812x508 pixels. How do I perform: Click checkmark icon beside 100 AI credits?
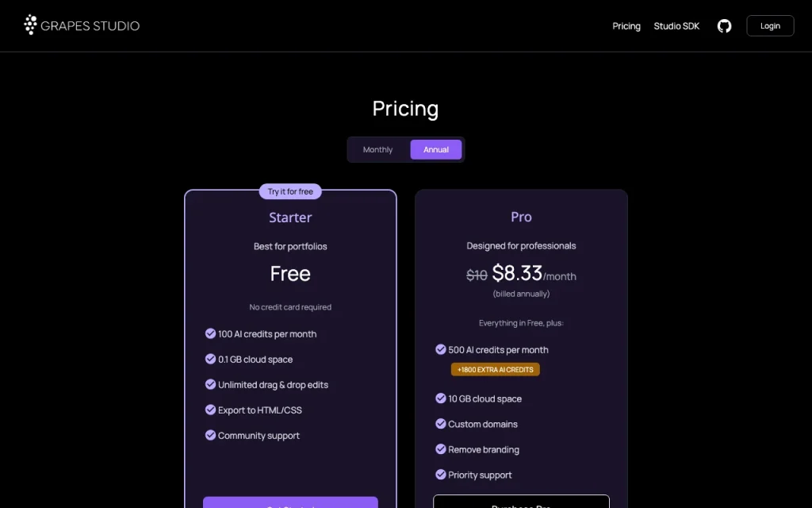pos(210,333)
